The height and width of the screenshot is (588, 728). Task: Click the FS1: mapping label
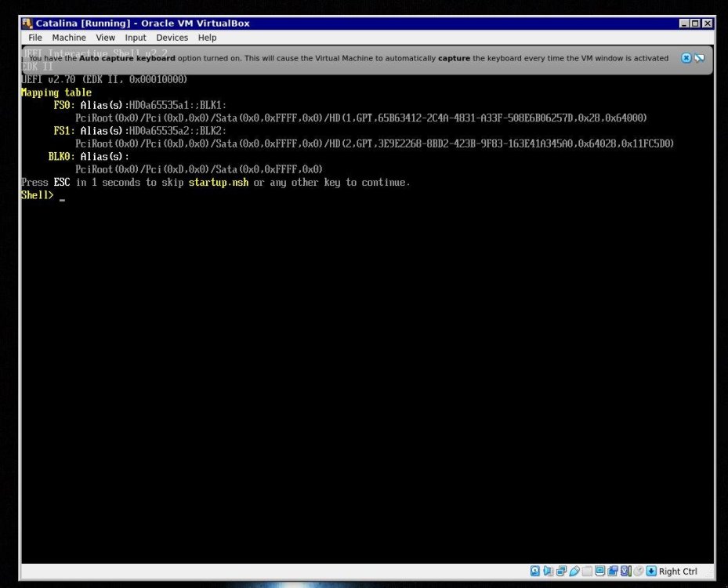pos(64,131)
